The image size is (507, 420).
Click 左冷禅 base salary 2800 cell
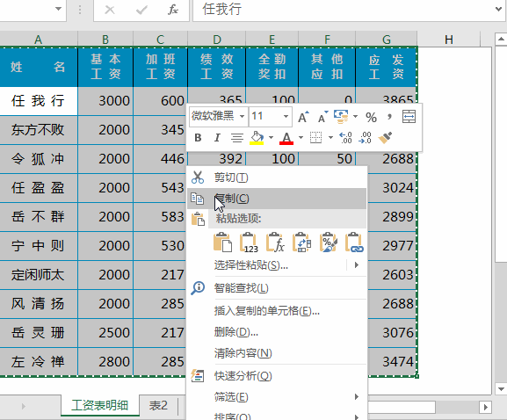point(105,362)
